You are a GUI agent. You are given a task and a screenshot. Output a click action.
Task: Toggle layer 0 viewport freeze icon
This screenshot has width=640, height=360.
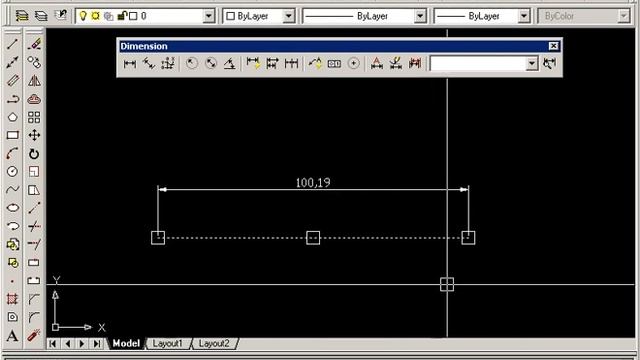coord(109,16)
